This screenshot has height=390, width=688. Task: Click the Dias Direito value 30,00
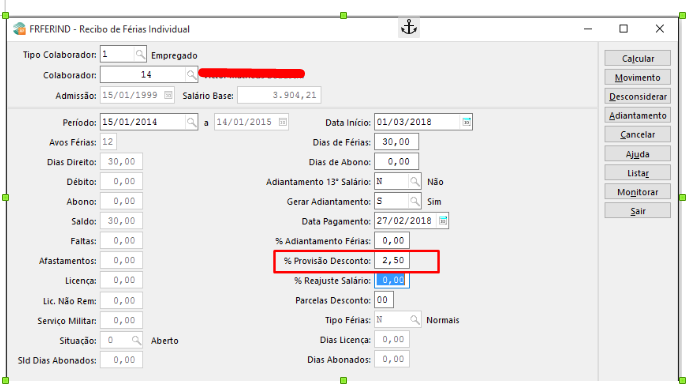(x=121, y=161)
